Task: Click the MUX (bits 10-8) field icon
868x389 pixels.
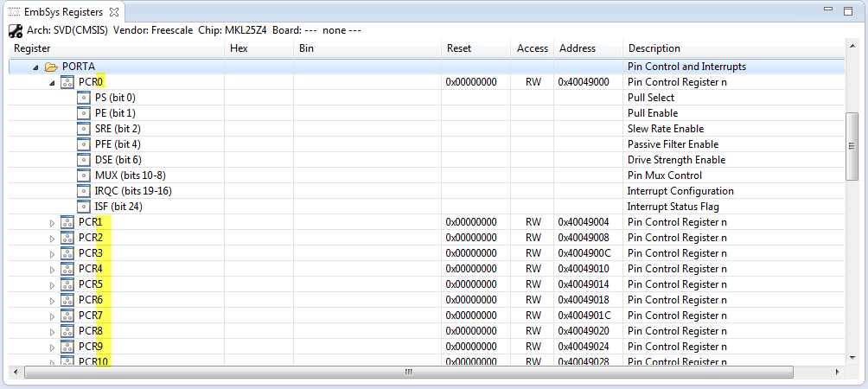Action: tap(84, 175)
